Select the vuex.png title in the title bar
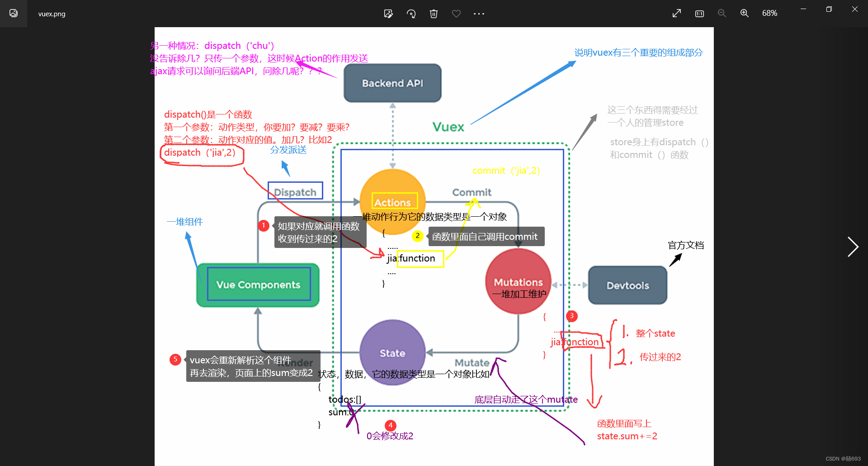This screenshot has height=466, width=868. [51, 14]
